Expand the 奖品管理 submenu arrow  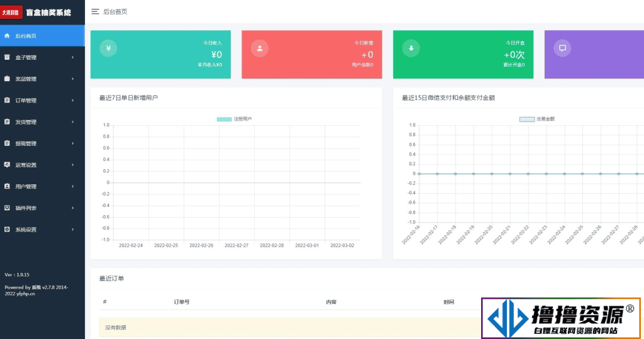(x=73, y=79)
